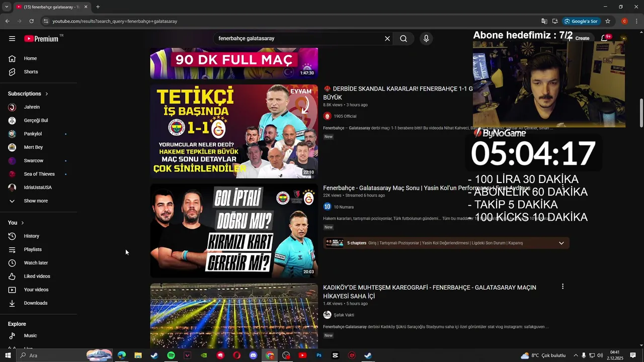This screenshot has width=644, height=362.
Task: Open YouTube notifications bell
Action: (x=605, y=38)
